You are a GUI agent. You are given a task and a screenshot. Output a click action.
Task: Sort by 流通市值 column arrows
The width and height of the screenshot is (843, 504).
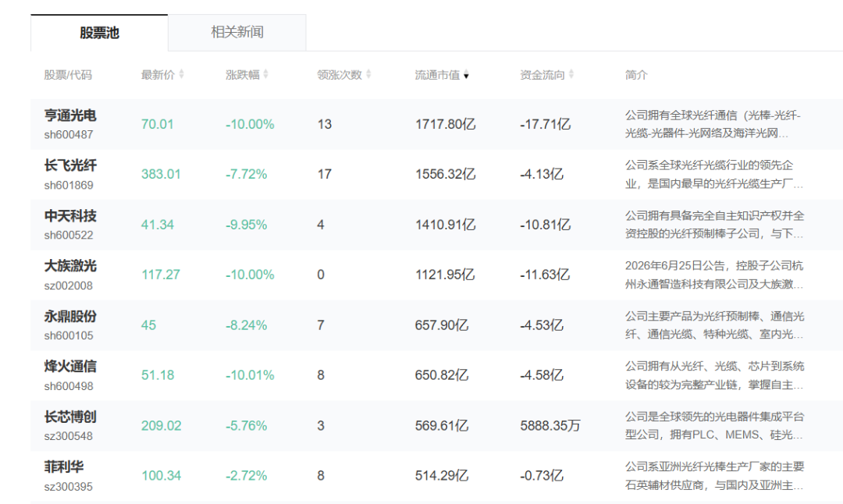[466, 75]
